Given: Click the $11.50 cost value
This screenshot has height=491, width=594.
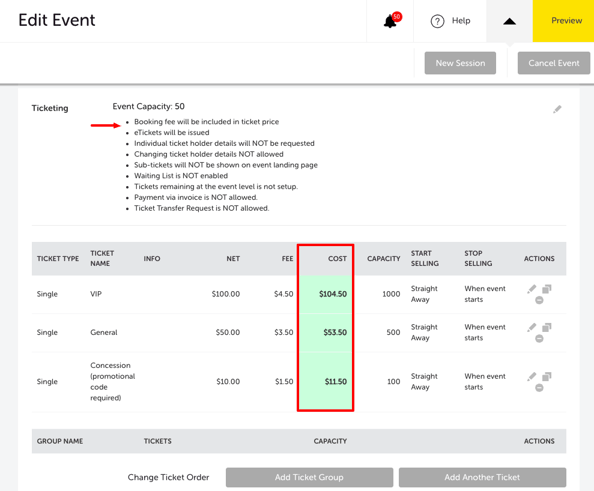Looking at the screenshot, I should [x=336, y=382].
